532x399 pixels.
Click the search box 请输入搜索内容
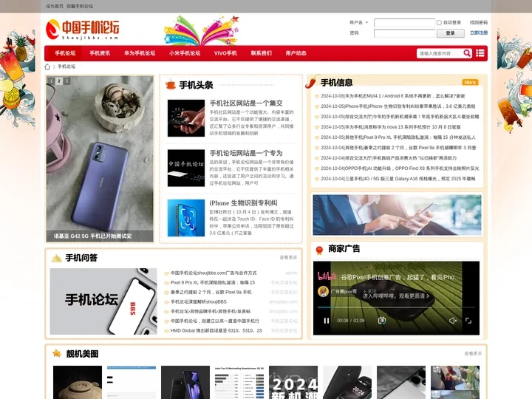click(x=440, y=53)
